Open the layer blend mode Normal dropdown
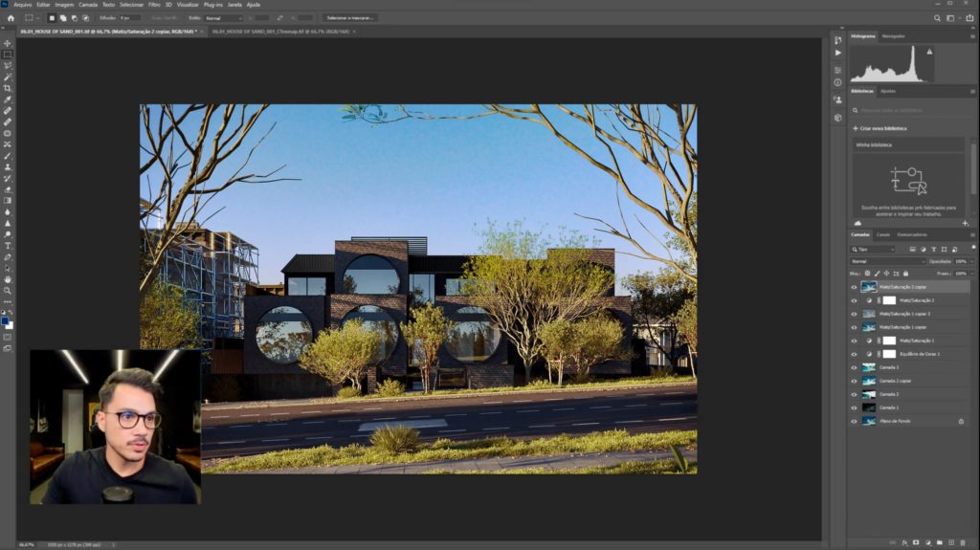The height and width of the screenshot is (550, 980). point(888,261)
